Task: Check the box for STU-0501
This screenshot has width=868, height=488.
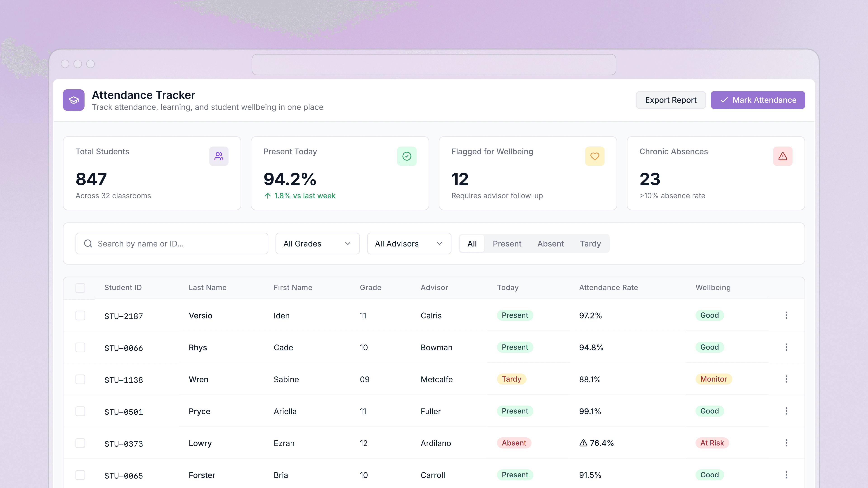Action: 80,411
